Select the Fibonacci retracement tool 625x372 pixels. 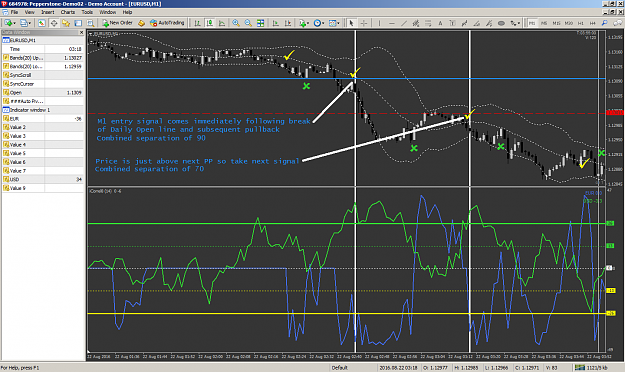coord(428,23)
